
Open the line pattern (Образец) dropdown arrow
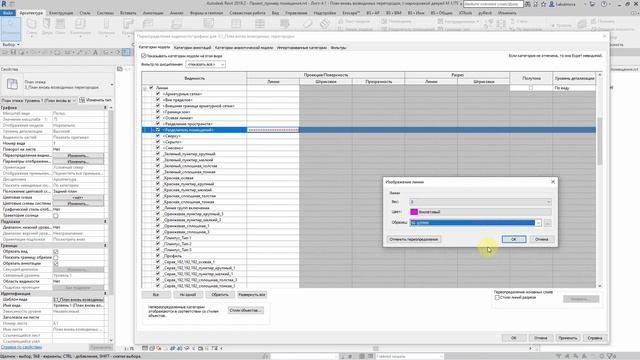pos(538,222)
